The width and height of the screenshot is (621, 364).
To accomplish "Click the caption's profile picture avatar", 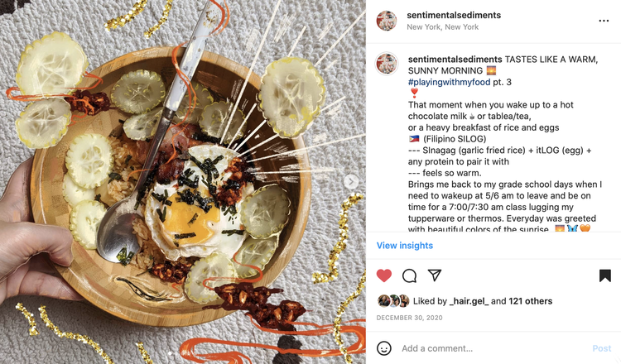I will pyautogui.click(x=387, y=64).
